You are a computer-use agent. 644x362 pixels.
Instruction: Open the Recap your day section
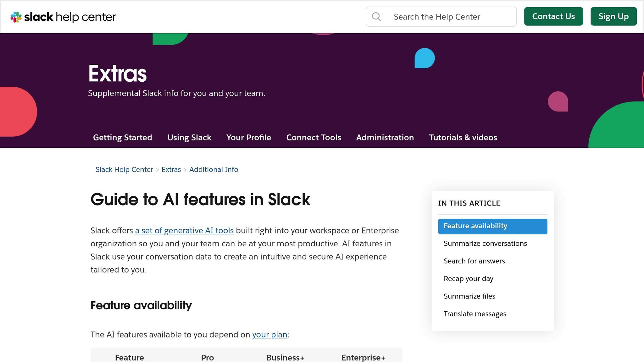468,278
